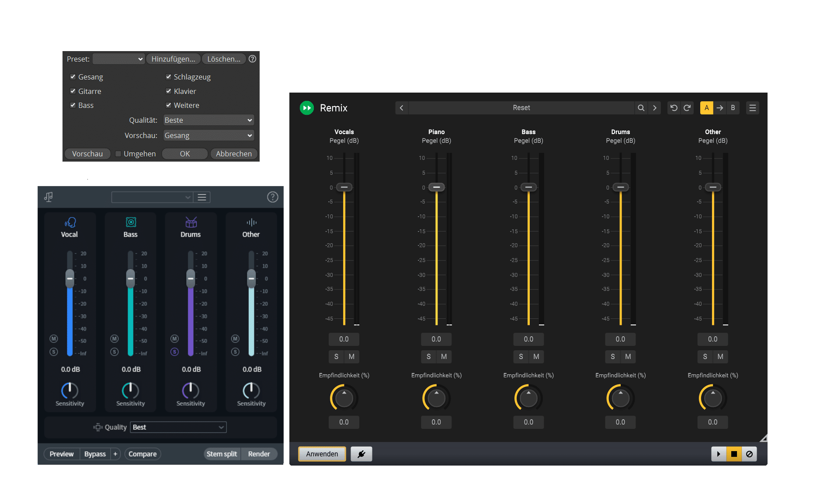
Task: Search presets with the magnifier icon
Action: pos(641,108)
